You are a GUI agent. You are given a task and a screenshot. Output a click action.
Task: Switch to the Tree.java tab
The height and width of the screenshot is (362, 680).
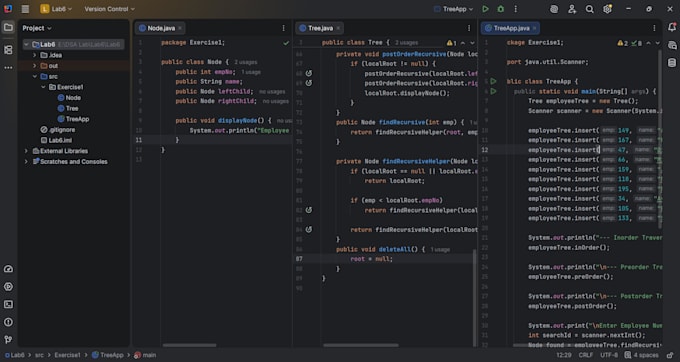click(320, 28)
